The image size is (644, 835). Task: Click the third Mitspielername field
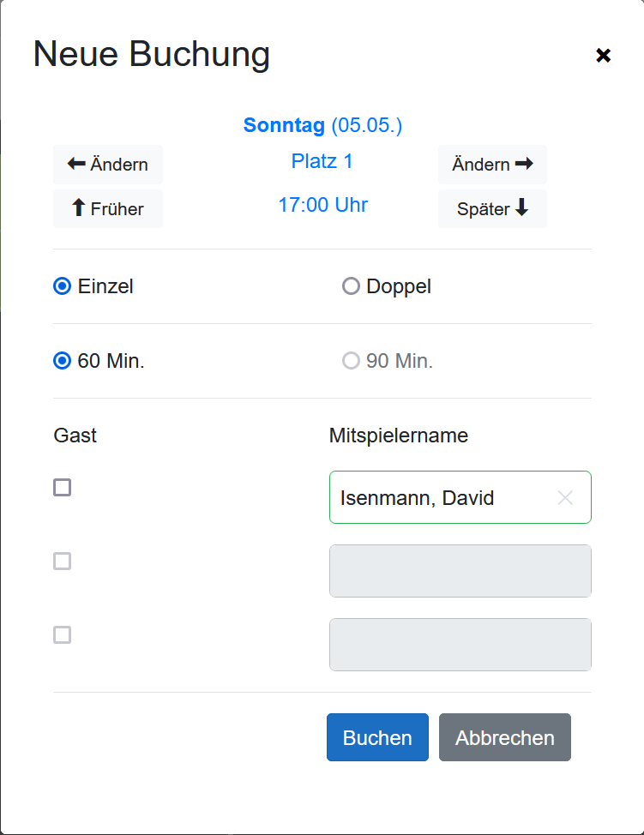point(460,645)
